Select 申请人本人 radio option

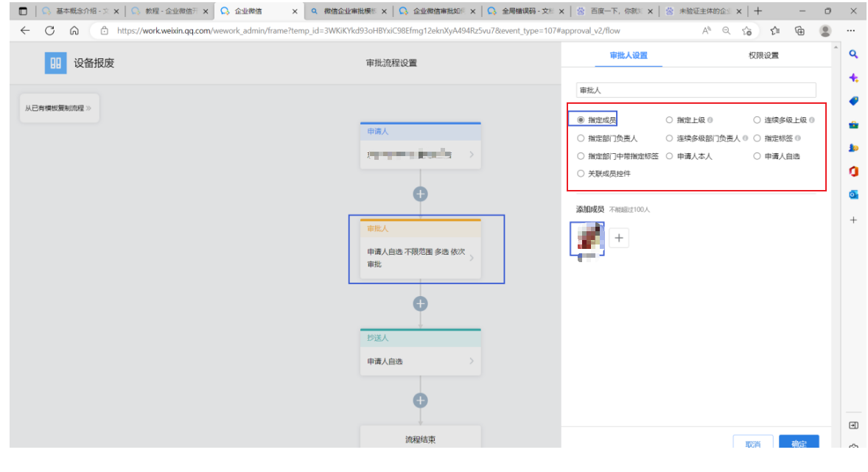point(669,156)
